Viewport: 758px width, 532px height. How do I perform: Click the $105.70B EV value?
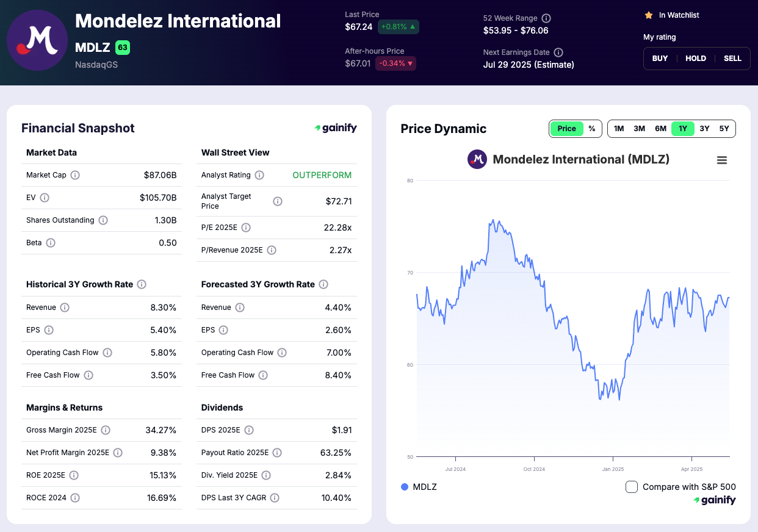click(x=158, y=198)
